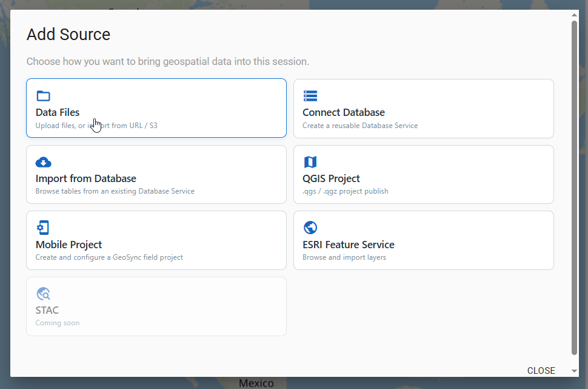Click 'Browse and import layers' text
588x389 pixels.
click(x=344, y=257)
